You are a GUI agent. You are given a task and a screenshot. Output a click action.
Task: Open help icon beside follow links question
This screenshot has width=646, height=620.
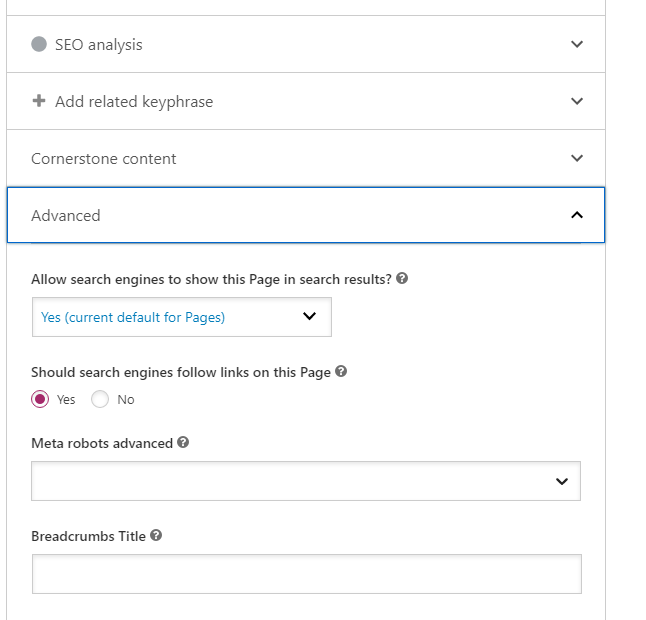click(341, 371)
